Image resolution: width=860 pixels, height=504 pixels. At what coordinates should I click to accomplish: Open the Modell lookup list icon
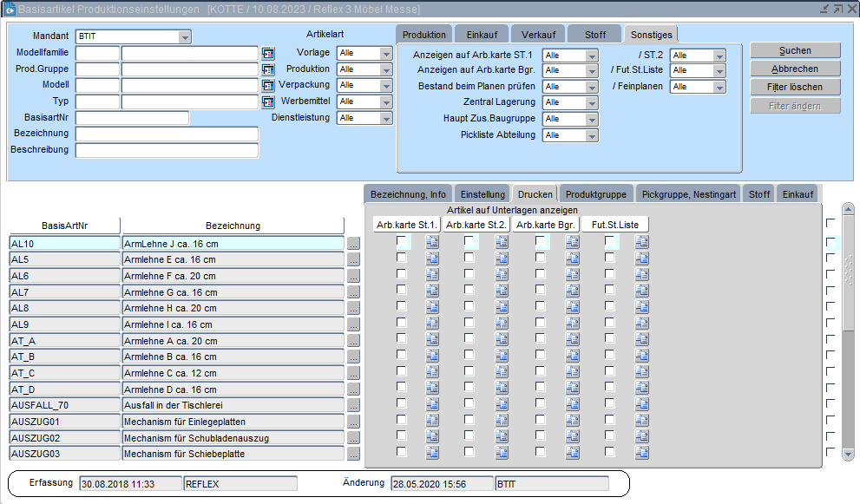(268, 85)
